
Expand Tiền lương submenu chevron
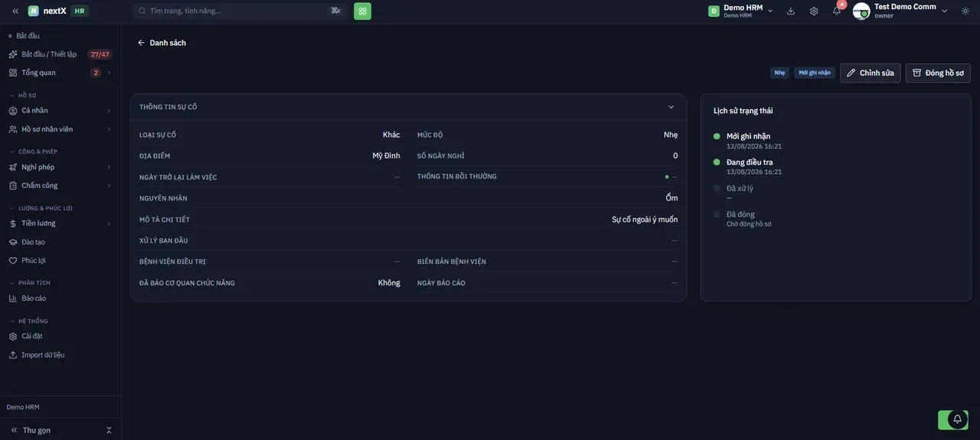coord(109,223)
